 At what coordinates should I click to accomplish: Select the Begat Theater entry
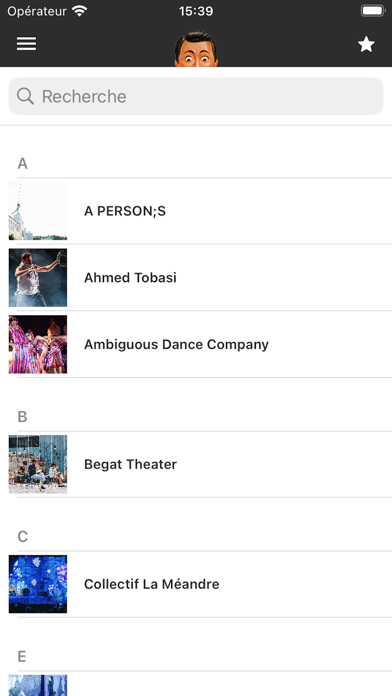(x=200, y=464)
